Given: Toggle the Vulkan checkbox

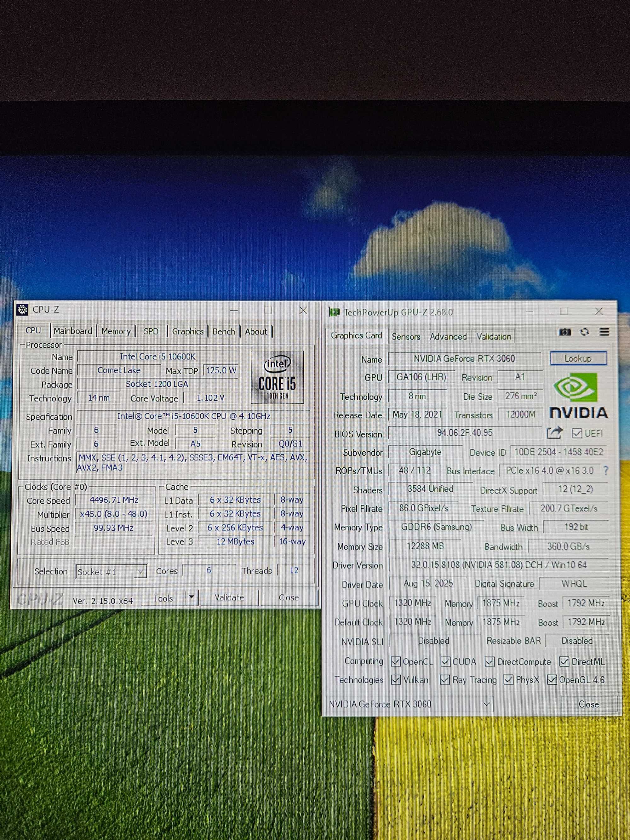Looking at the screenshot, I should coord(396,680).
